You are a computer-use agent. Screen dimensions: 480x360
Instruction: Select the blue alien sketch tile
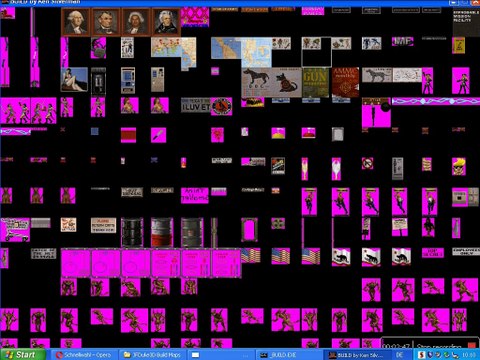click(x=371, y=43)
